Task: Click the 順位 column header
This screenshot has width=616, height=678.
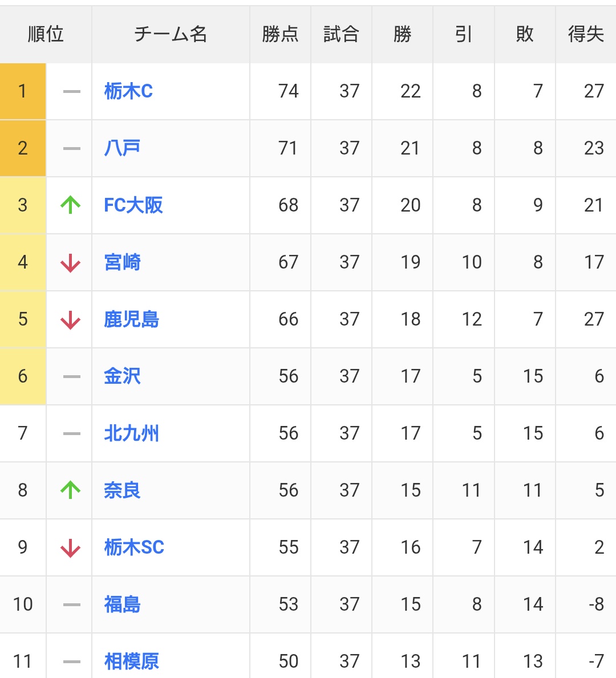Action: click(x=46, y=34)
